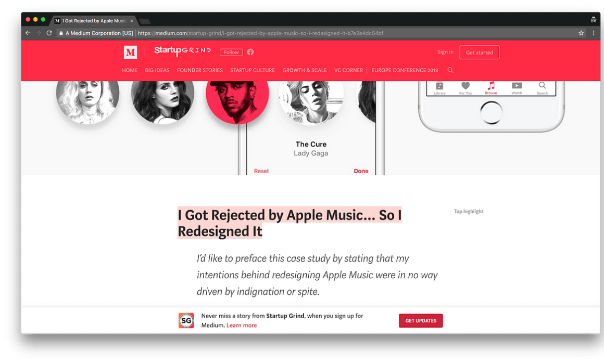Open the Learn more link
Viewport: 604px width, 364px height.
[x=242, y=325]
